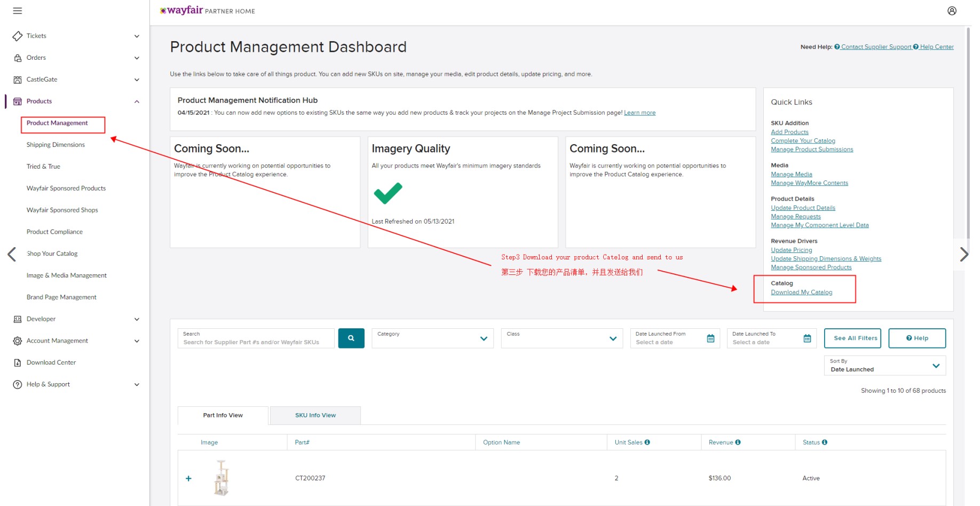Expand the Tickets menu chevron

coord(137,36)
